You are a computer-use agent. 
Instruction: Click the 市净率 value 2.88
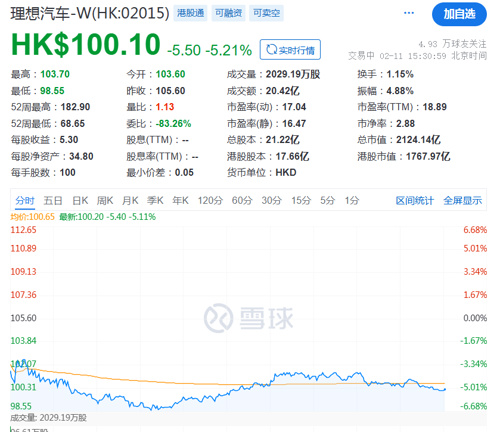coord(405,124)
